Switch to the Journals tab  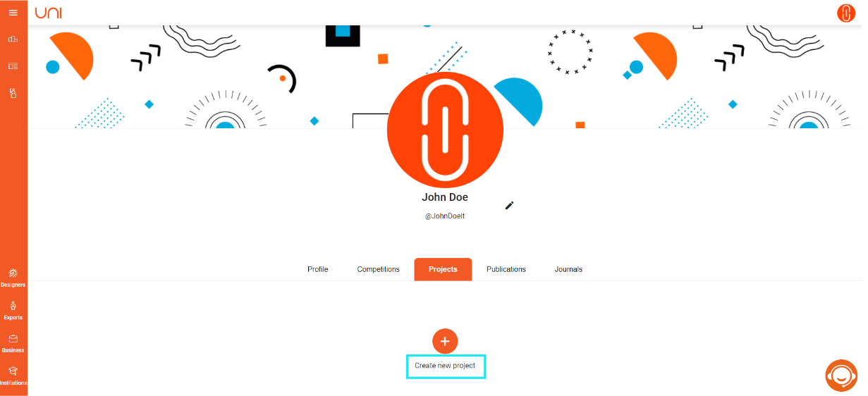coord(568,269)
